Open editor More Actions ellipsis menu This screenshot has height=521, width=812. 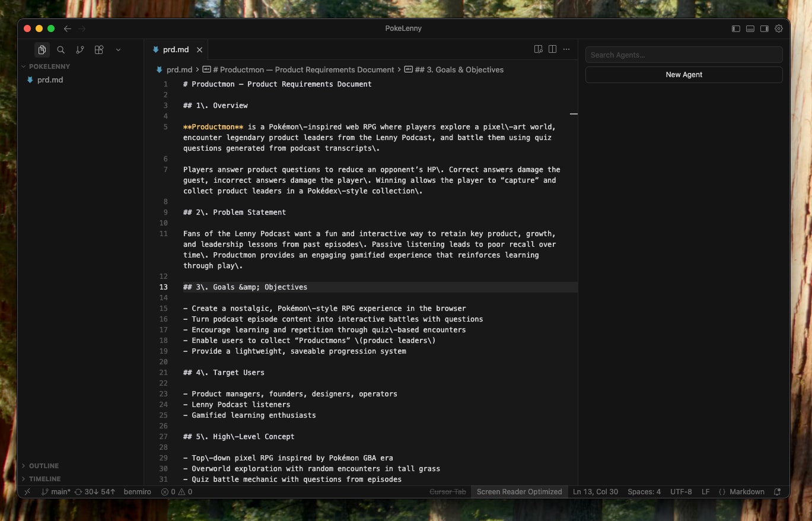tap(566, 49)
